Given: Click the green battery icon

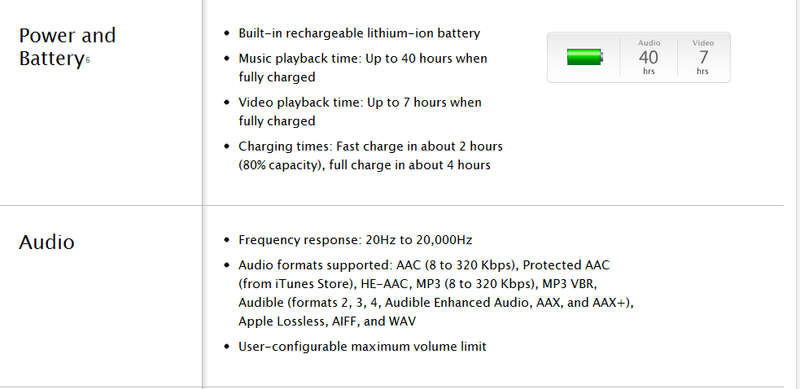Looking at the screenshot, I should (585, 57).
